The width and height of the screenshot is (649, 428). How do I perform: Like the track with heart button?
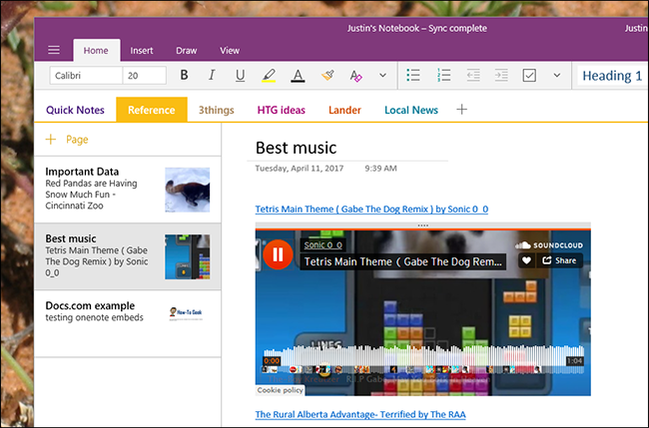(x=526, y=261)
